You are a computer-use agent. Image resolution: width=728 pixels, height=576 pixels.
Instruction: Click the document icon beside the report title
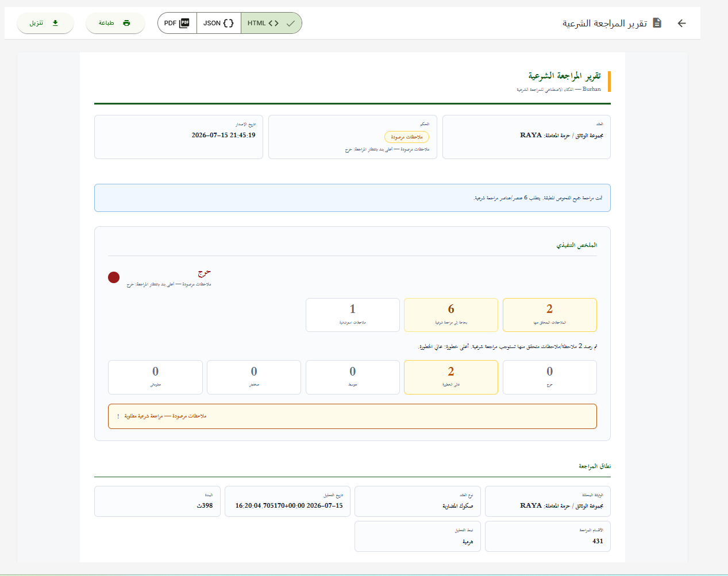tap(657, 23)
